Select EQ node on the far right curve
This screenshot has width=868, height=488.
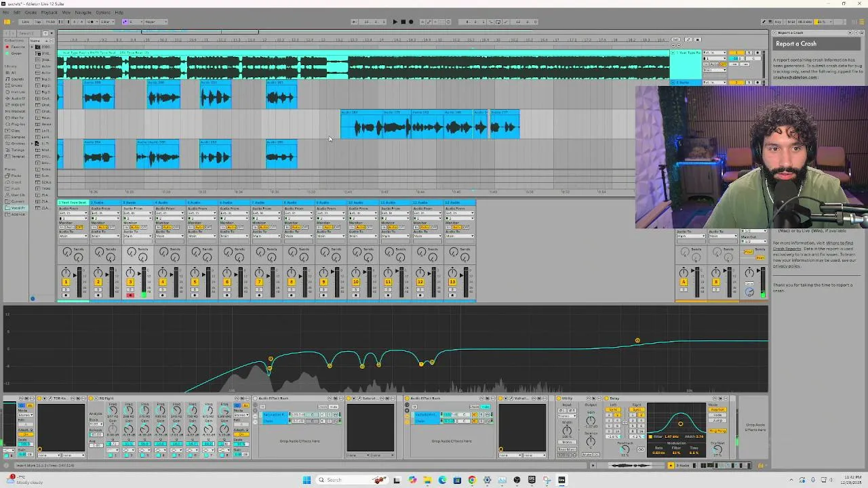click(x=637, y=340)
